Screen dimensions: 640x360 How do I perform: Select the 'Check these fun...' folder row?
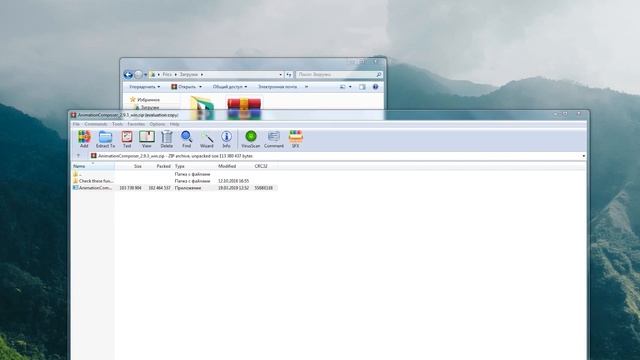(x=174, y=181)
